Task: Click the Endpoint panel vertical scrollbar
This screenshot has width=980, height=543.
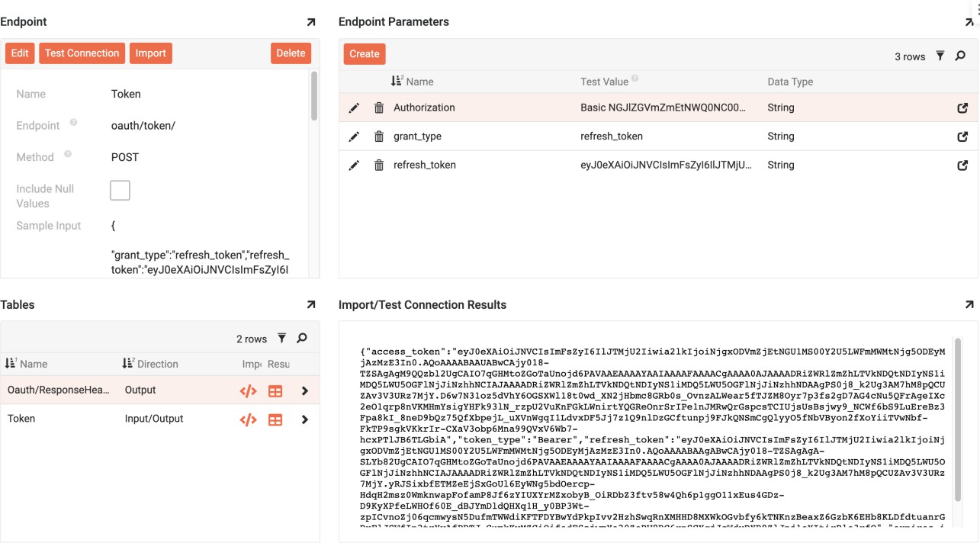Action: pyautogui.click(x=313, y=96)
